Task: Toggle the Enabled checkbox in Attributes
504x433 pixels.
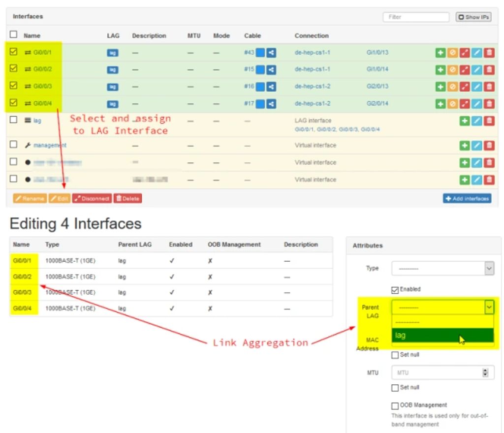Action: 395,289
